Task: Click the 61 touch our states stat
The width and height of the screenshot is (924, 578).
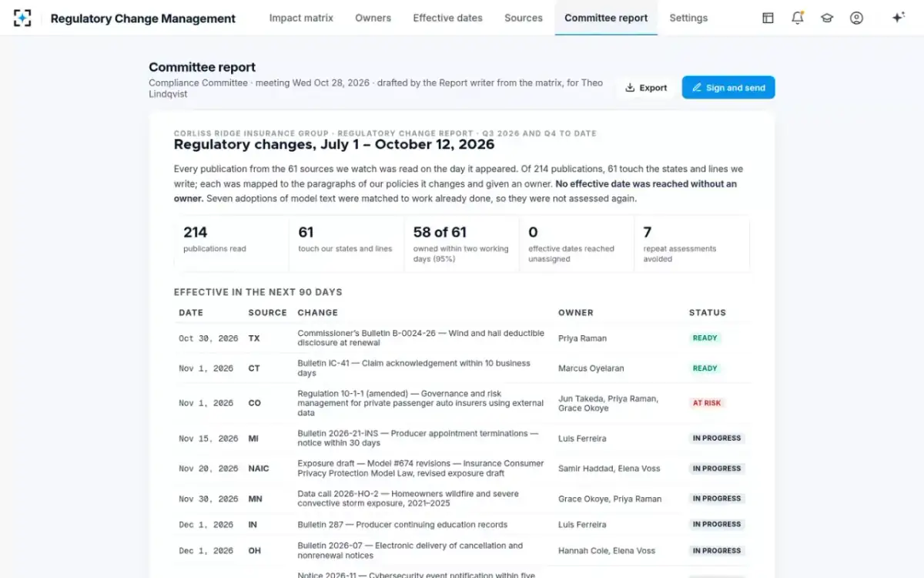Action: coord(346,244)
